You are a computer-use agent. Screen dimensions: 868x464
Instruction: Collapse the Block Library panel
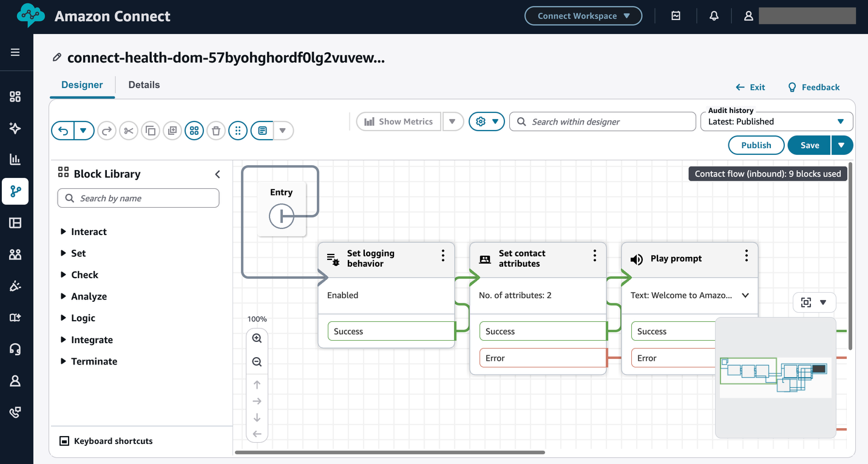(x=217, y=174)
